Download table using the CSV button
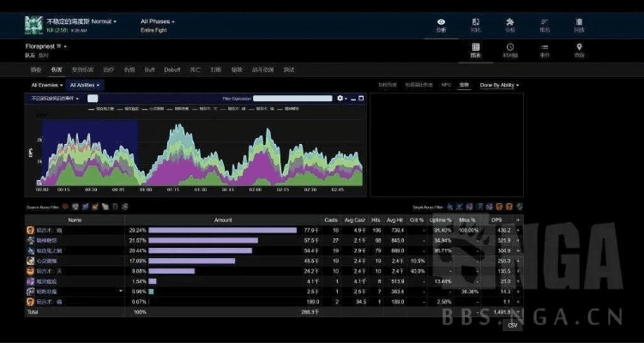Screen dimensions: 644x343 [512, 325]
